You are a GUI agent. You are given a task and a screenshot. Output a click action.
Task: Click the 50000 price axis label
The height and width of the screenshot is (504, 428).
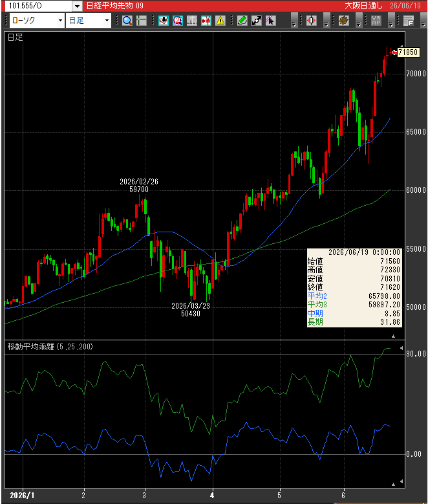click(416, 307)
